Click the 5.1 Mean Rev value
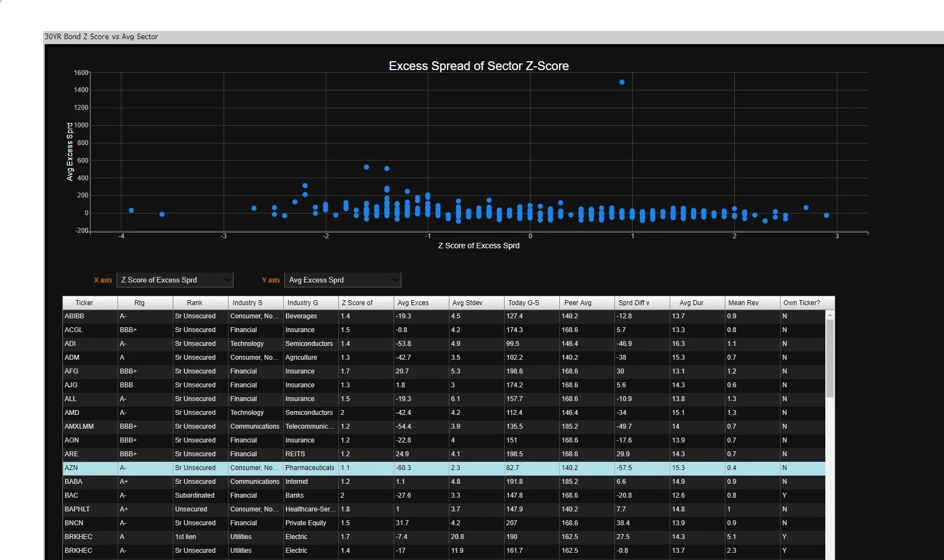944x560 pixels. [752, 537]
